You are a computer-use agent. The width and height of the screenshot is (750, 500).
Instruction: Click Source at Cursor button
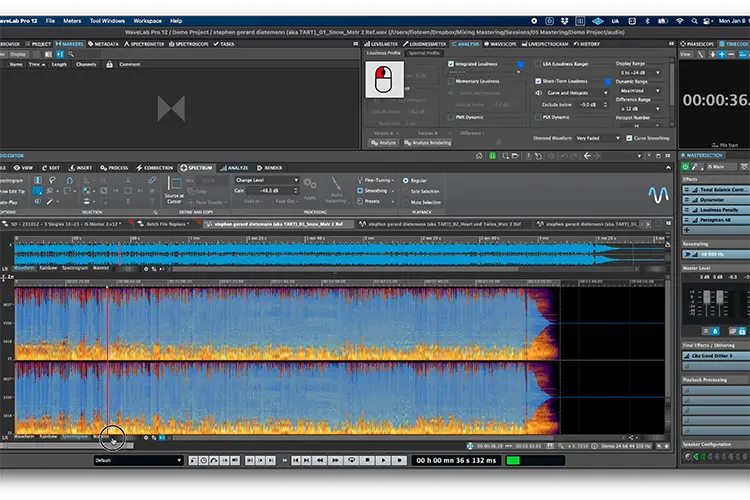[x=175, y=190]
